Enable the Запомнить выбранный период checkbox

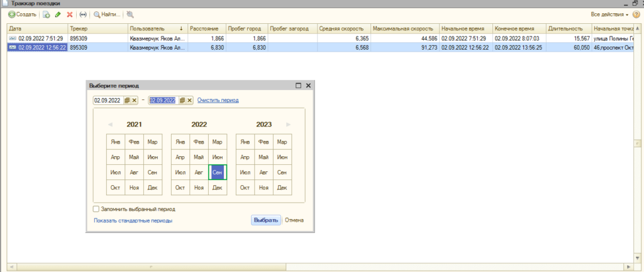[96, 209]
